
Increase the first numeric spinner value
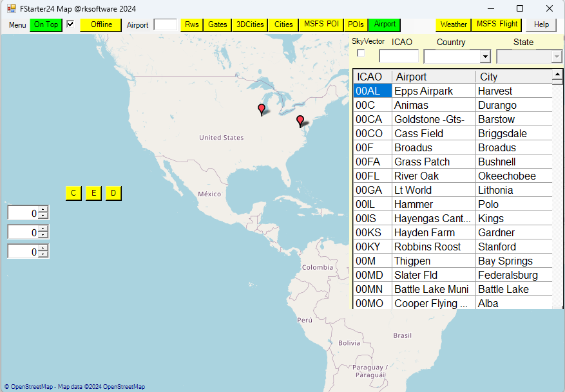point(43,210)
